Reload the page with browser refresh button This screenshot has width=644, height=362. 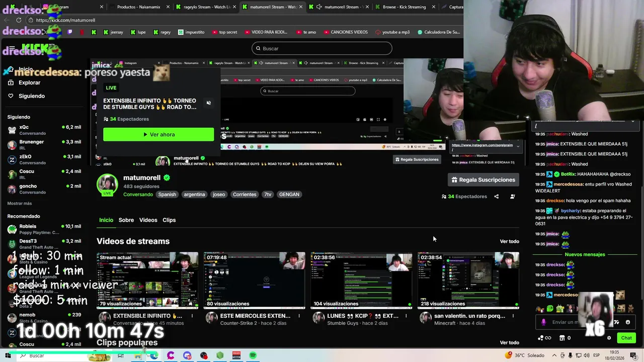[19, 20]
